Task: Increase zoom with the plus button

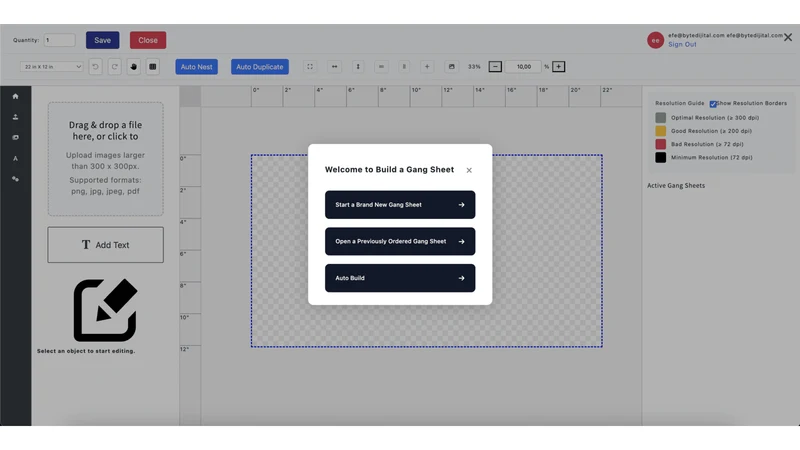Action: pos(559,67)
